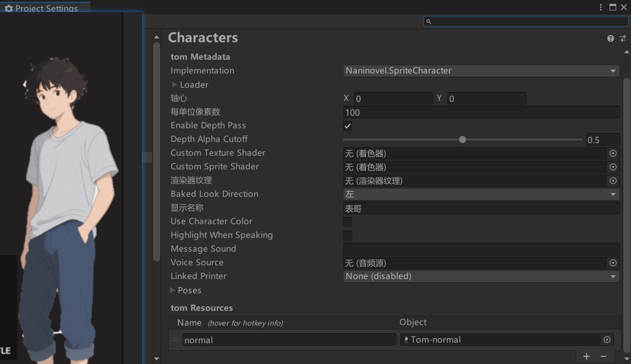Enable the Use Character Color checkbox

click(347, 221)
